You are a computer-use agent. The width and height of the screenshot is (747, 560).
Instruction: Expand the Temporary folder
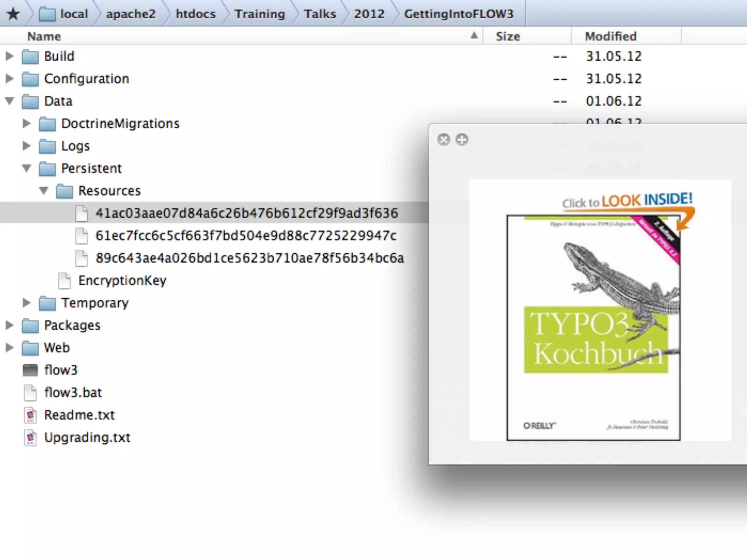tap(26, 303)
